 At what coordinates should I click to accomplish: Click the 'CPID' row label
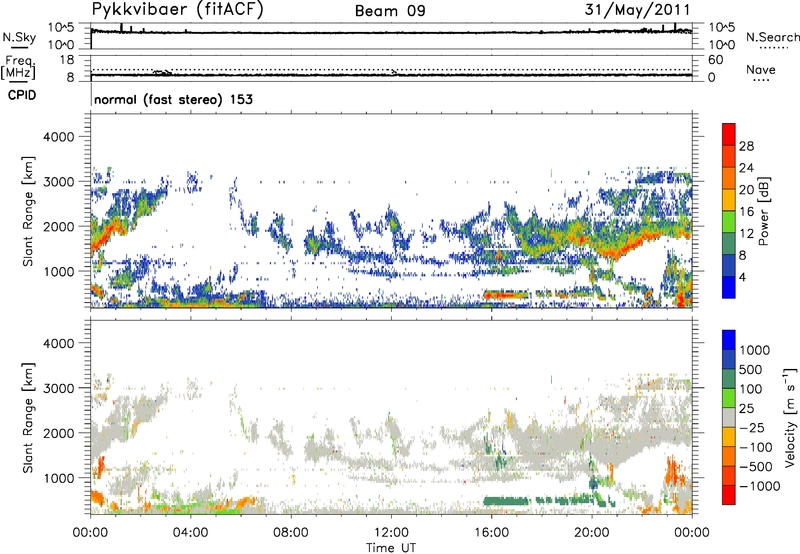[x=22, y=95]
